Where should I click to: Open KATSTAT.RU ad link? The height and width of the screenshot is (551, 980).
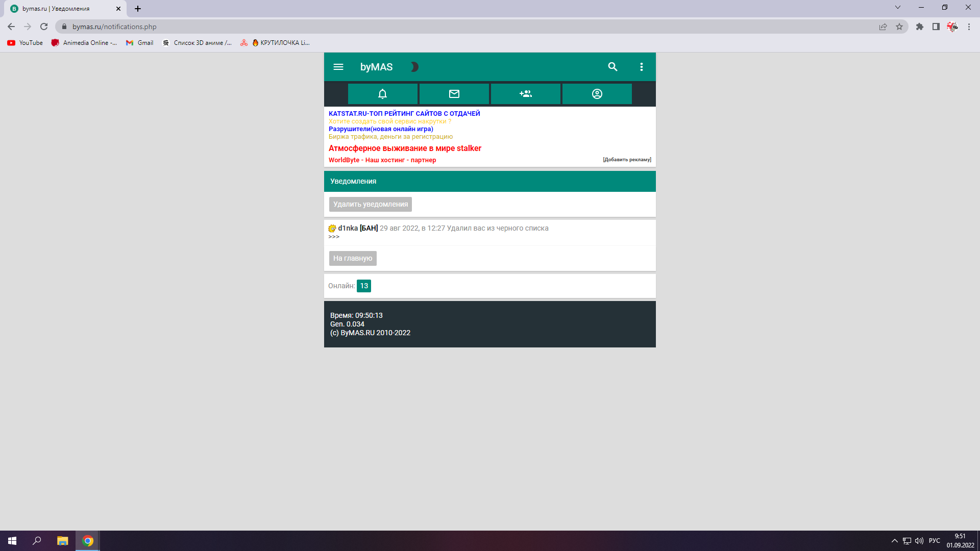click(404, 113)
